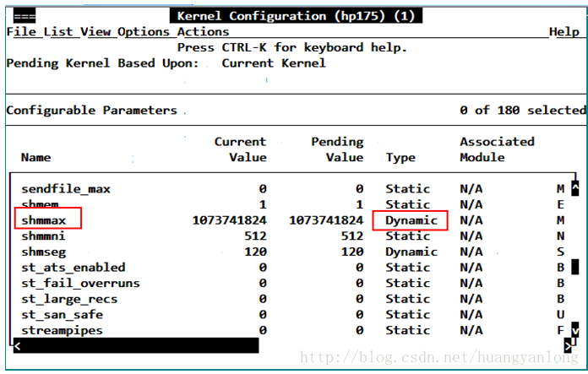Screen dimensions: 588x374
Task: Select the st_ats_enabled parameter
Action: pyautogui.click(x=73, y=268)
